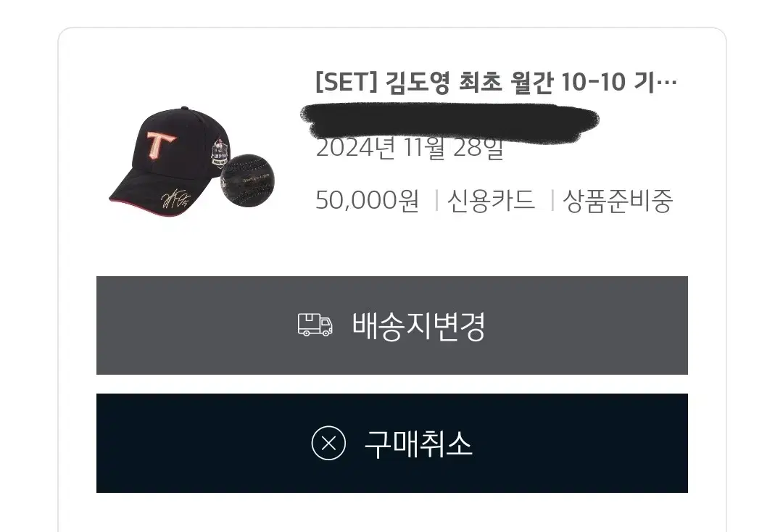Screen dimensions: 783x532
Task: Change delivery address with 배송지변경 button
Action: 392,325
